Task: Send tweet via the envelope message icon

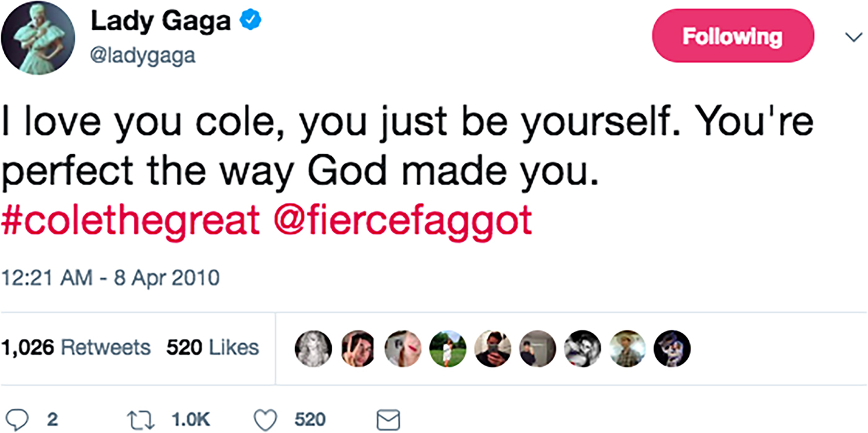Action: (389, 419)
